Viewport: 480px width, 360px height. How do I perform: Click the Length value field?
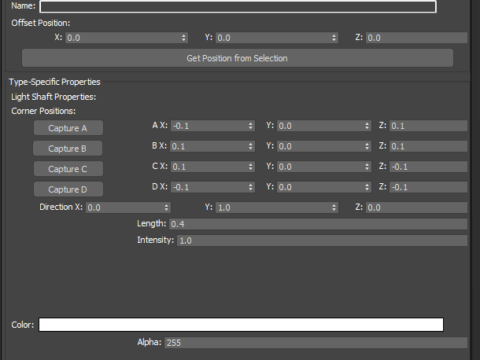pyautogui.click(x=318, y=224)
